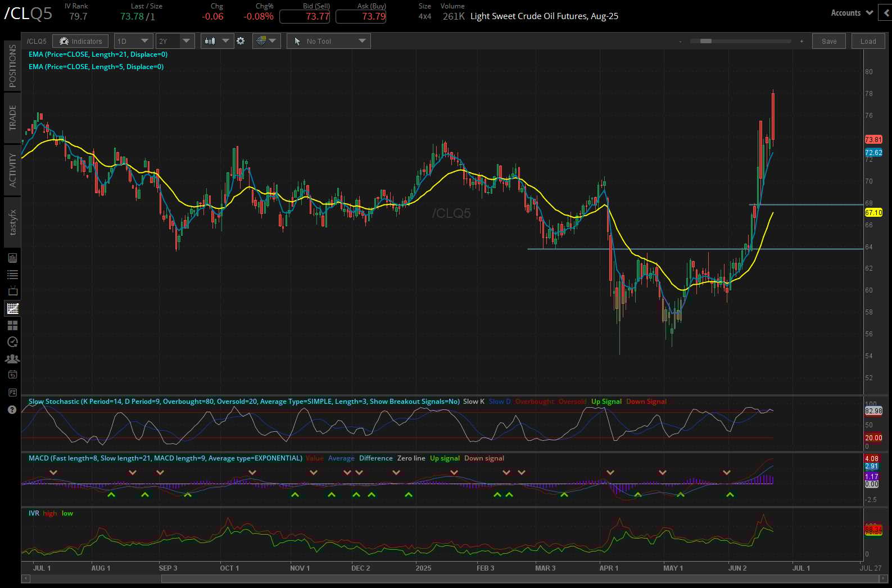Switch to the POSITIONS tab
Image resolution: width=892 pixels, height=588 pixels.
12,66
